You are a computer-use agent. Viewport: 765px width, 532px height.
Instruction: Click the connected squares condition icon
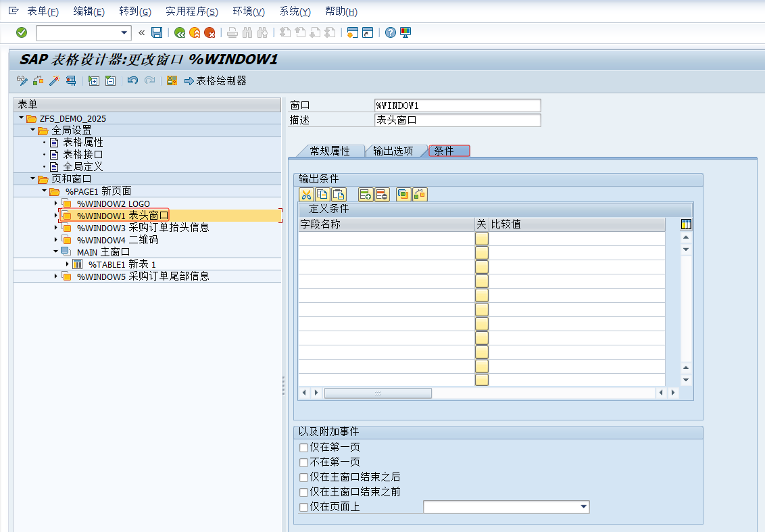coord(420,195)
